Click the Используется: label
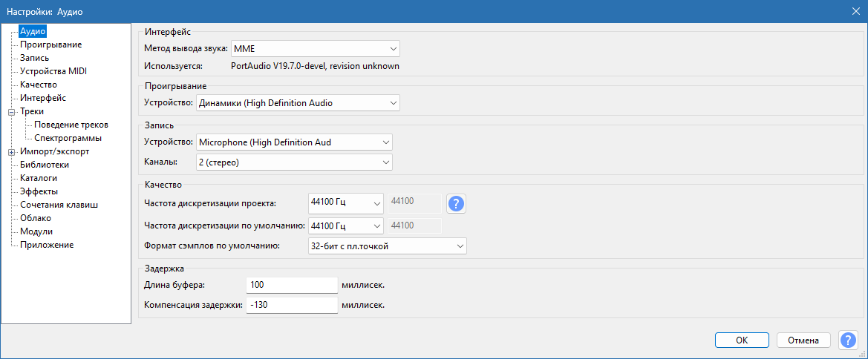This screenshot has width=868, height=359. (x=173, y=66)
